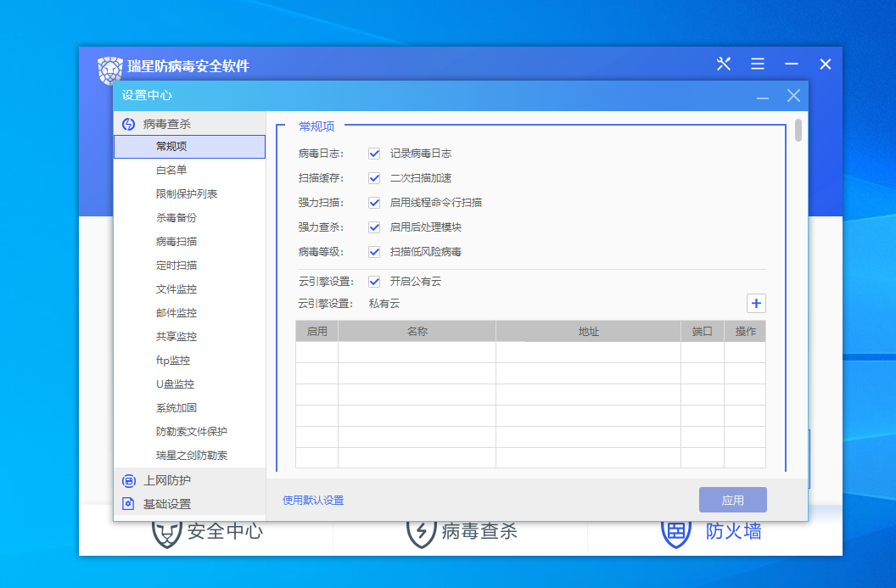
Task: Open 杀毒备份 settings
Action: pos(190,218)
